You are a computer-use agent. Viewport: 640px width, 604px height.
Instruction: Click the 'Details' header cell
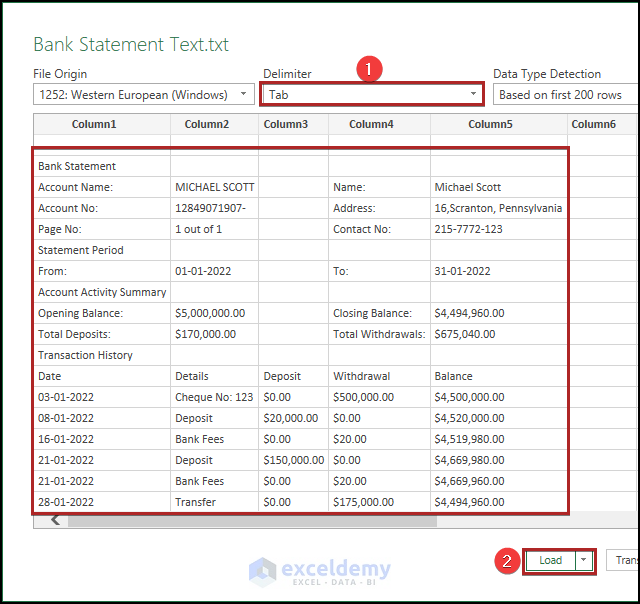click(214, 376)
